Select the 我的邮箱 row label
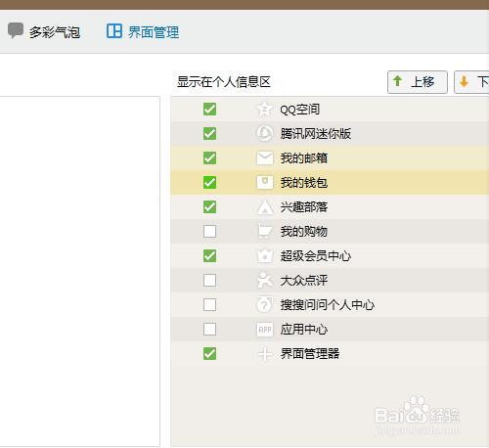The image size is (489, 448). pyautogui.click(x=304, y=158)
